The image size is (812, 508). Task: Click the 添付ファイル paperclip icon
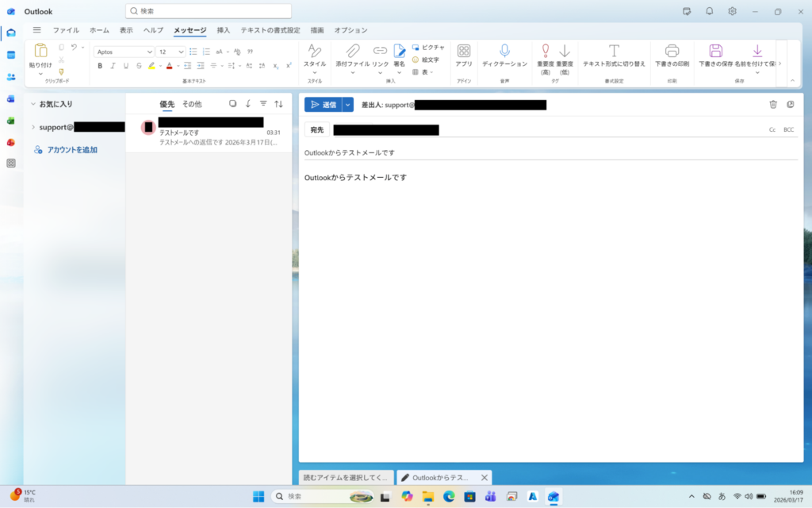(x=352, y=51)
